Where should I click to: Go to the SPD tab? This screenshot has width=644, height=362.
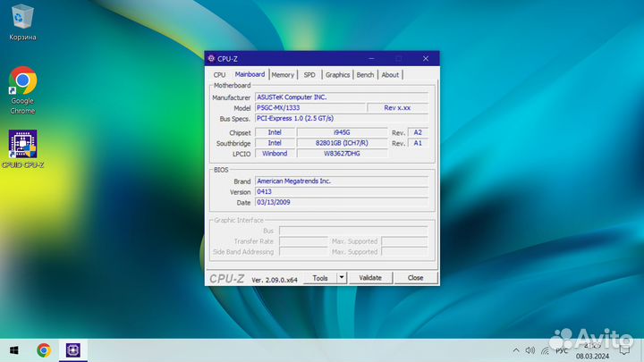point(309,75)
